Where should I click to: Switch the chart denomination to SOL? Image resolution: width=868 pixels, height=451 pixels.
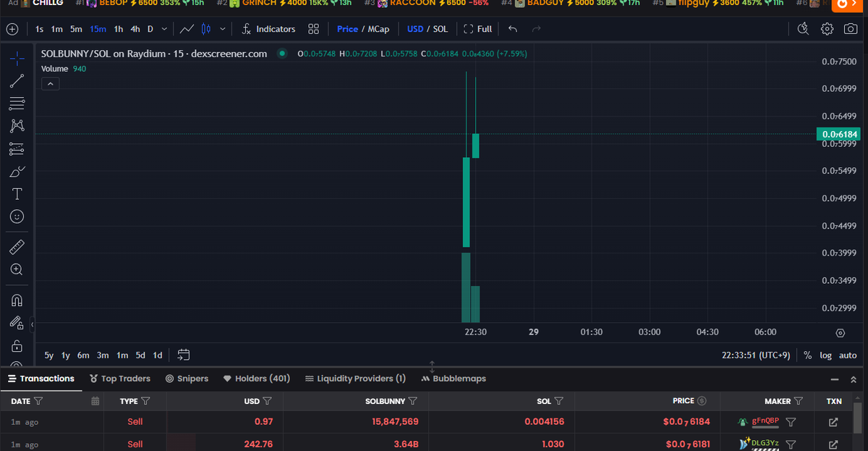pos(441,29)
